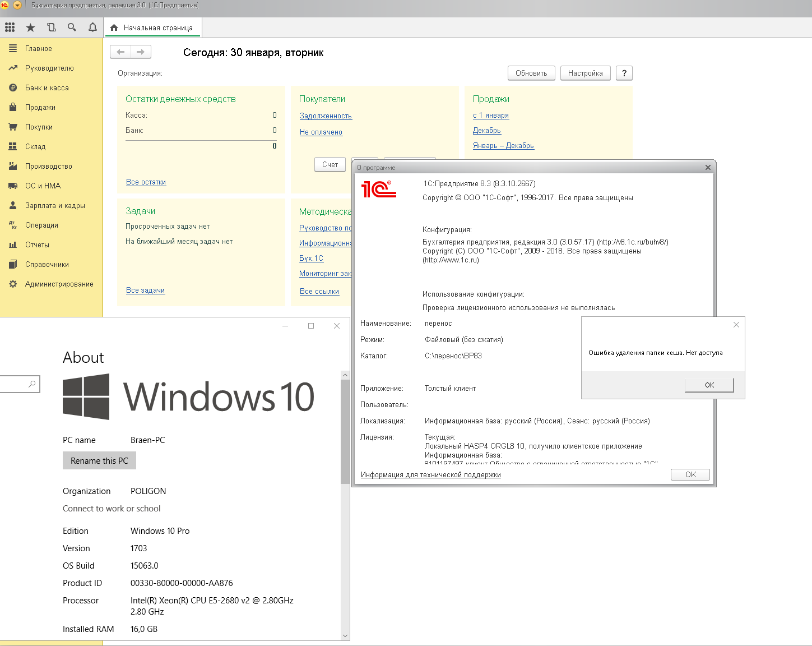
Task: Click the Settings search box magnifier
Action: [32, 384]
